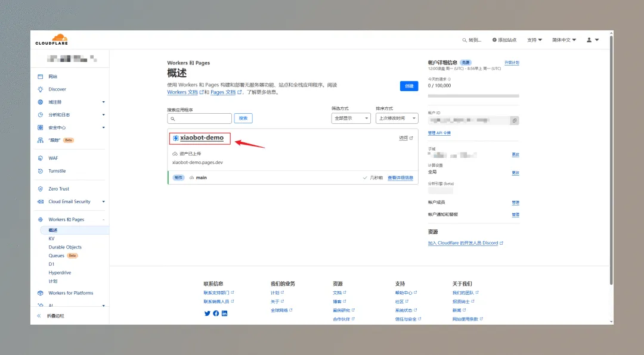Click the 升级计划 link
The image size is (644, 355).
point(512,63)
